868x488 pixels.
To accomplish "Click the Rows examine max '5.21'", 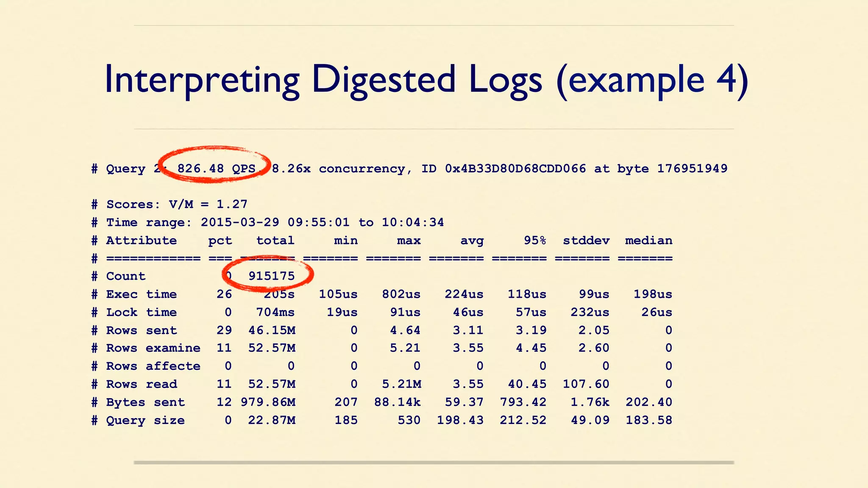I will (x=405, y=348).
